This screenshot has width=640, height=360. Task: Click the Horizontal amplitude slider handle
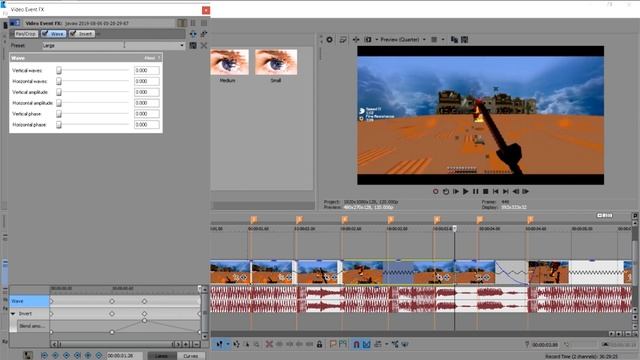59,103
